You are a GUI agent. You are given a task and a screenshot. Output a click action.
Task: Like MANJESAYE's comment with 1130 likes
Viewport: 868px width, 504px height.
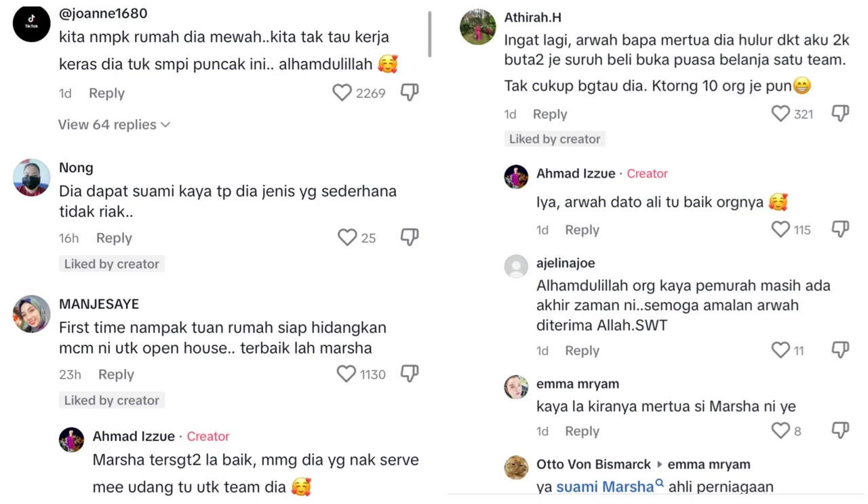pyautogui.click(x=347, y=374)
